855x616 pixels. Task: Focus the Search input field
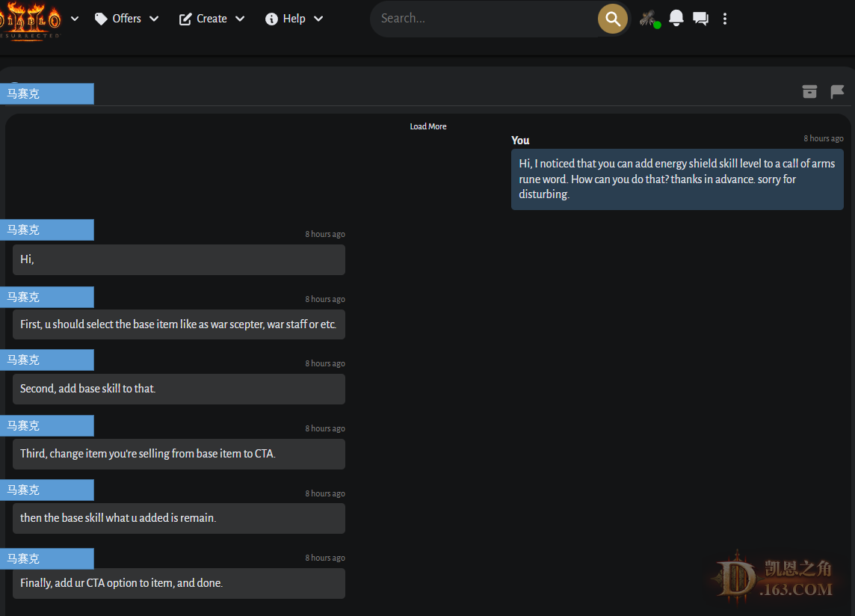pyautogui.click(x=485, y=19)
